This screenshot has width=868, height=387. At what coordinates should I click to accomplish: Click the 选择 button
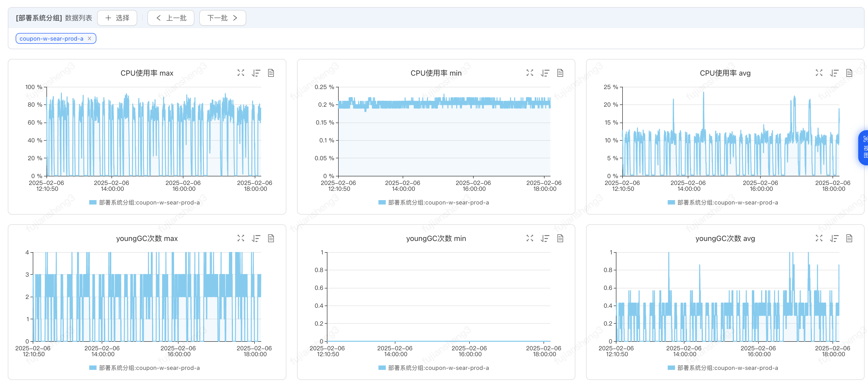point(117,18)
